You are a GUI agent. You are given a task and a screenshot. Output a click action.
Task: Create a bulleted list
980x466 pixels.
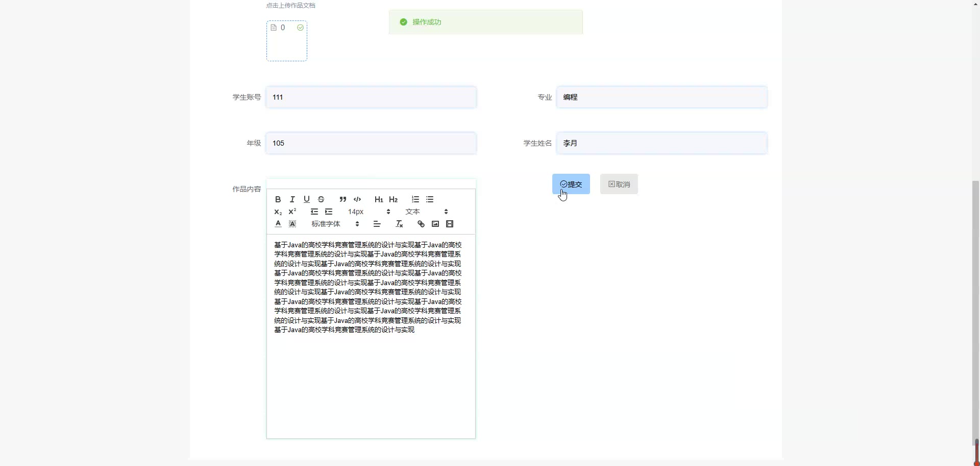430,199
